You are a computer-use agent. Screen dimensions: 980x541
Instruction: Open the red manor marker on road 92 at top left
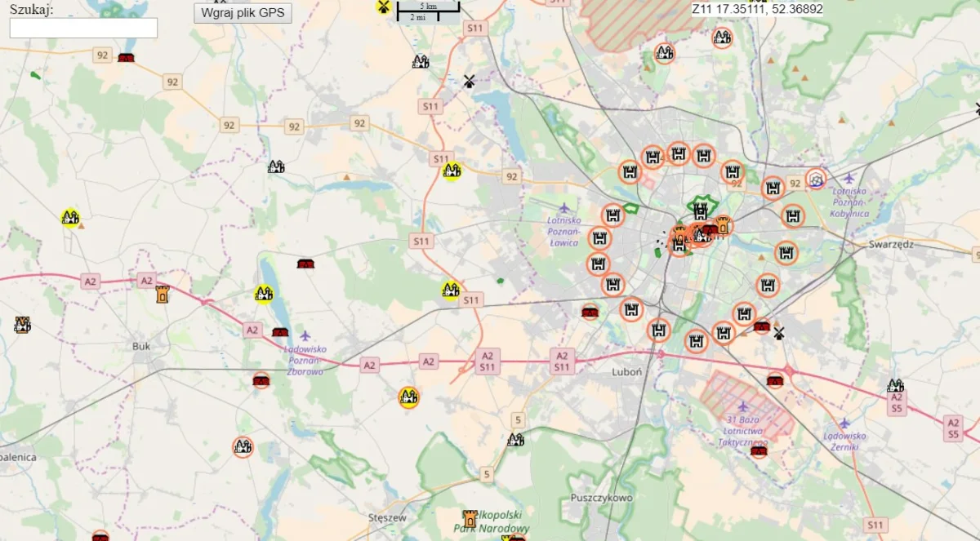pyautogui.click(x=126, y=58)
